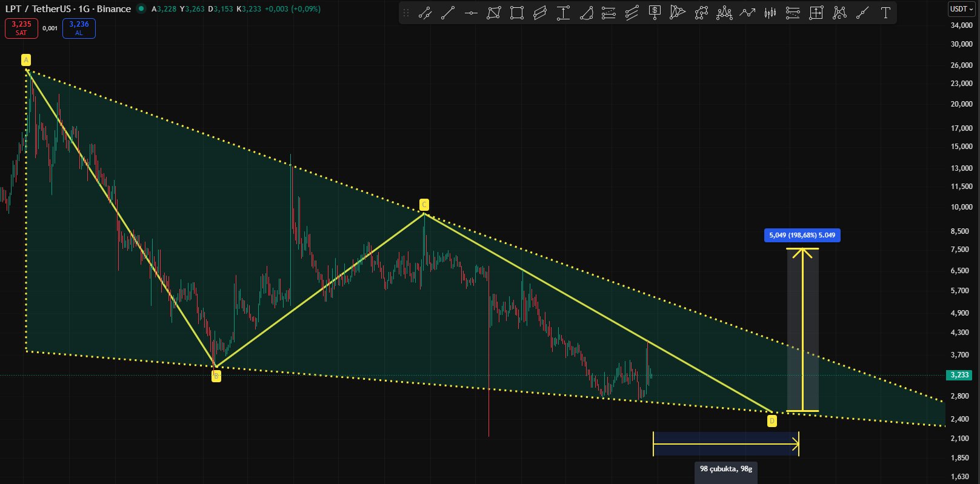The height and width of the screenshot is (484, 980).
Task: Click the change value +0,003 (+0,09%)
Action: 293,9
